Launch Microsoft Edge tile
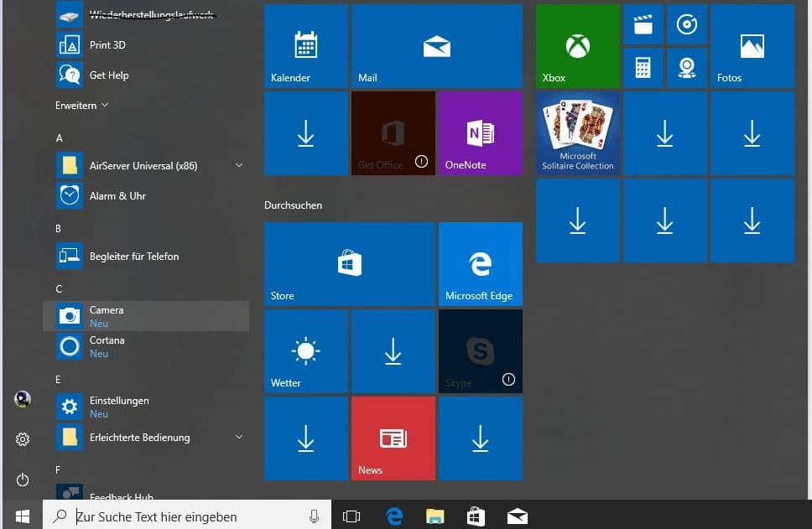812x529 pixels. [x=480, y=263]
